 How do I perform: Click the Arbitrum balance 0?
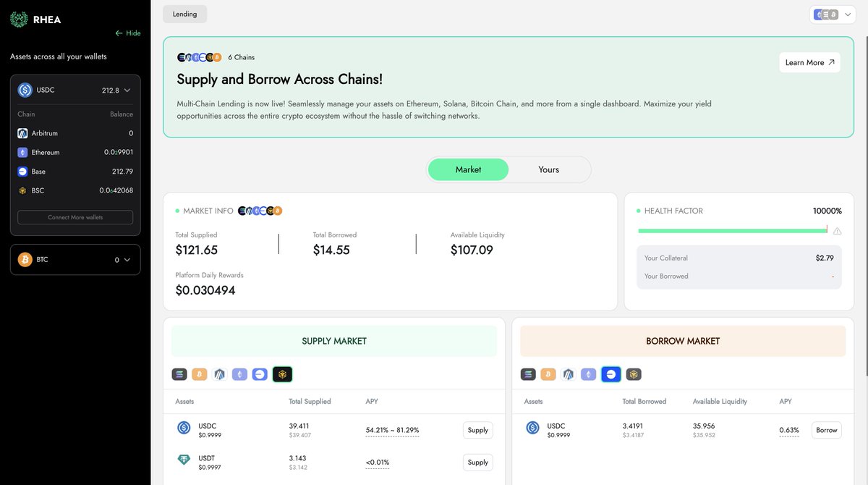pos(131,133)
